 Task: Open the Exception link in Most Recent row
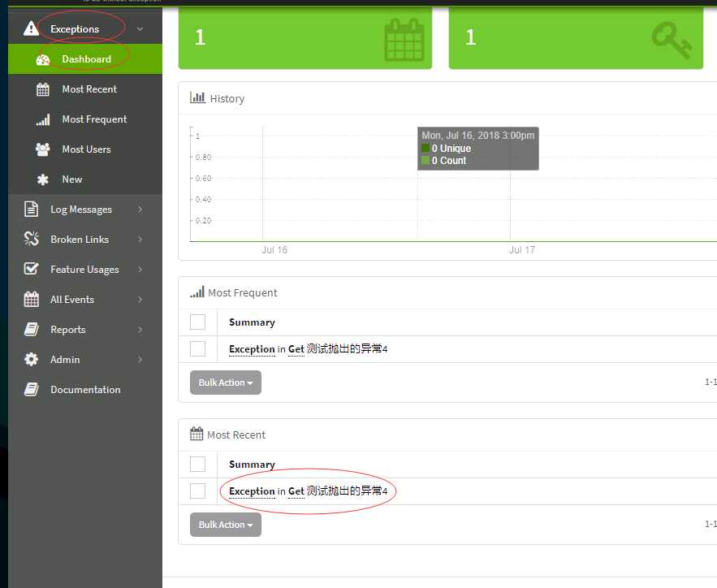252,491
